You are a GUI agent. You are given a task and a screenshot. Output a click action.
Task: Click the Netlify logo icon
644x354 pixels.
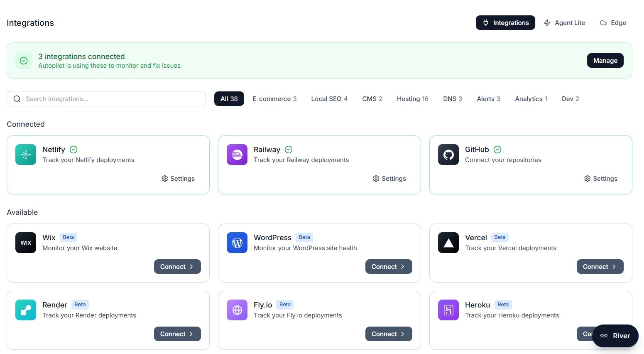pyautogui.click(x=26, y=155)
